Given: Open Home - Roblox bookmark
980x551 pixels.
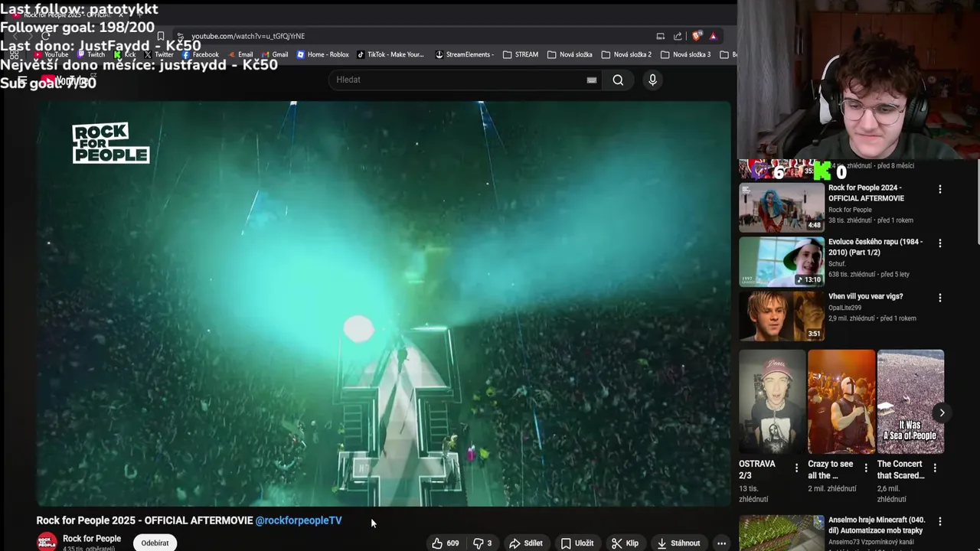Looking at the screenshot, I should coord(322,54).
